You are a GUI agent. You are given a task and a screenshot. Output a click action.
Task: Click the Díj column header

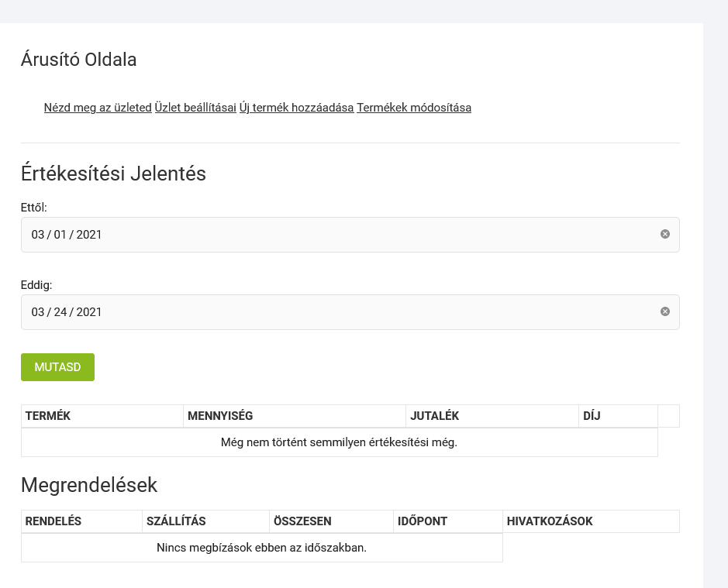point(592,416)
